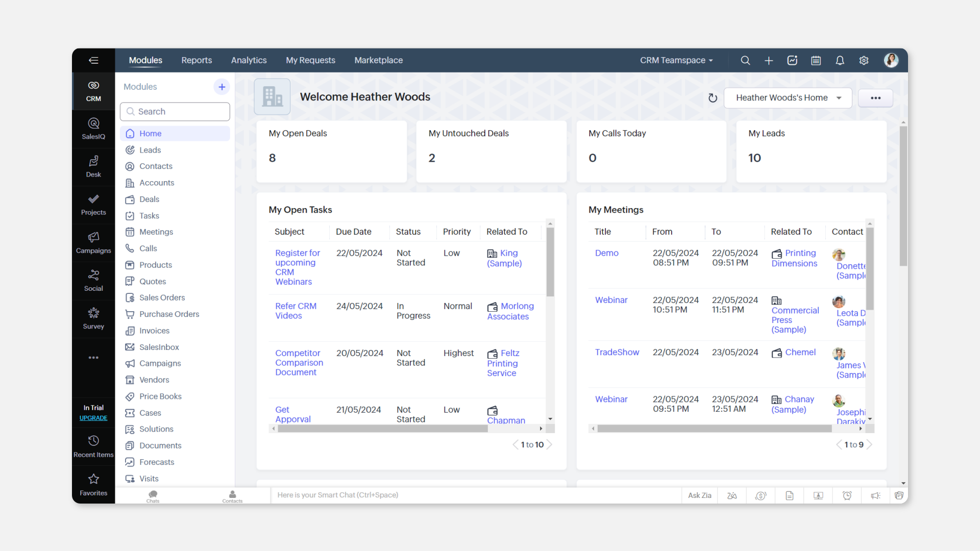The image size is (980, 551).
Task: Open Social from the app rail
Action: click(x=93, y=281)
